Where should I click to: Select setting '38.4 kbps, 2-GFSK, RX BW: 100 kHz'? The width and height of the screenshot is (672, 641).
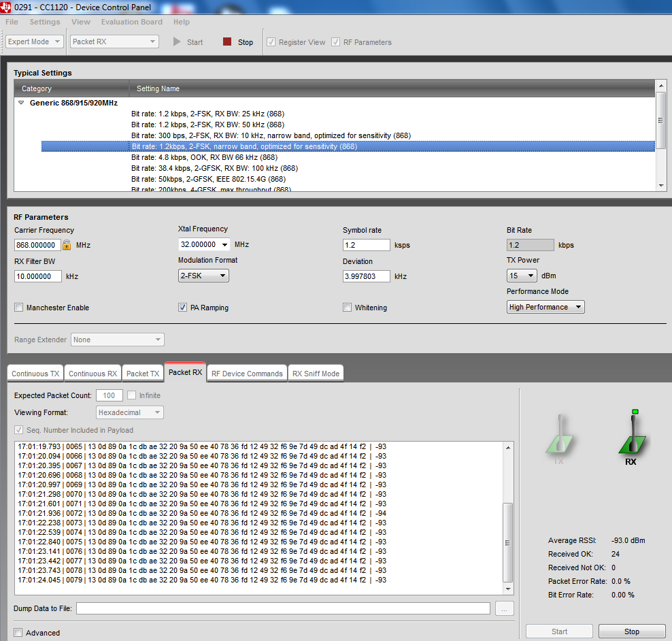(x=215, y=168)
